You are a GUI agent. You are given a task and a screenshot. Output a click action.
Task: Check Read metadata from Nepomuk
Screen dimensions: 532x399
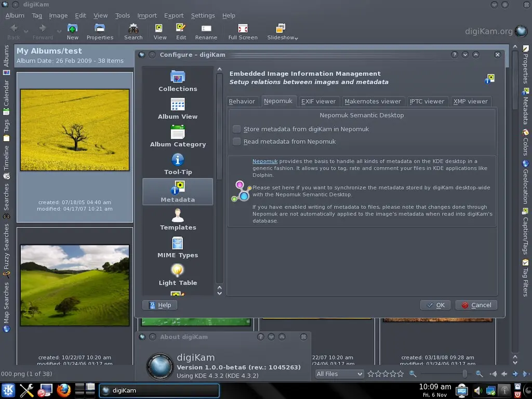pyautogui.click(x=237, y=141)
